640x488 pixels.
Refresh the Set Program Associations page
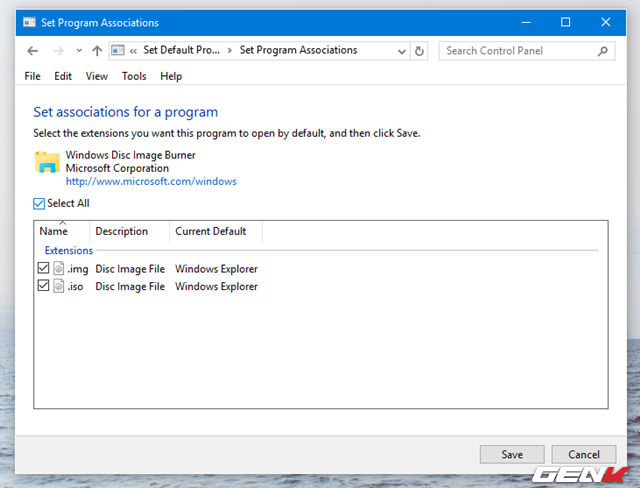419,51
